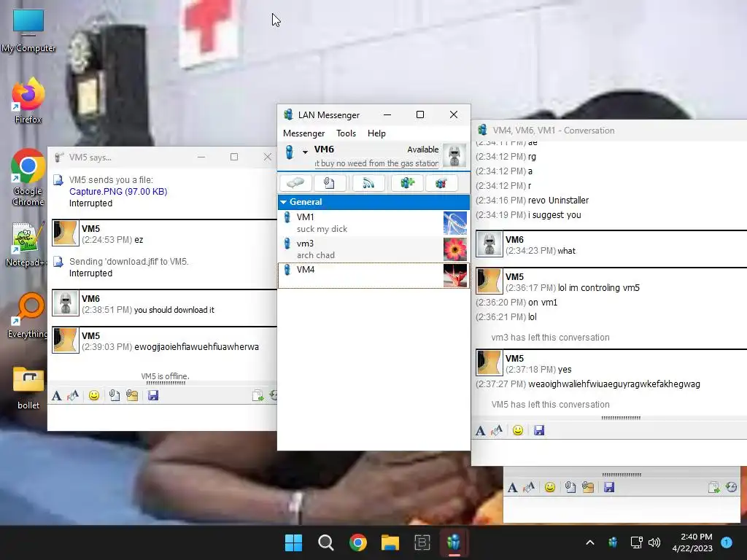747x560 pixels.
Task: Select vm3 contact in the list
Action: pos(373,249)
